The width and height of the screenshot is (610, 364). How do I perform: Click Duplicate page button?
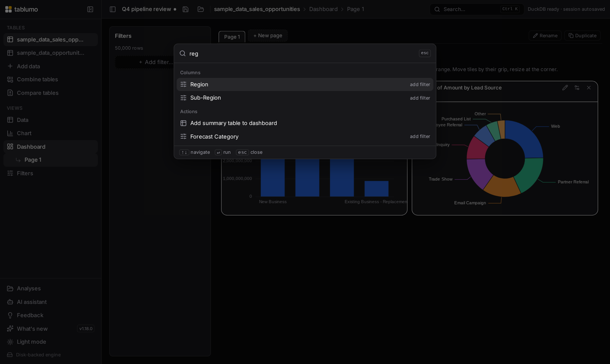point(582,36)
